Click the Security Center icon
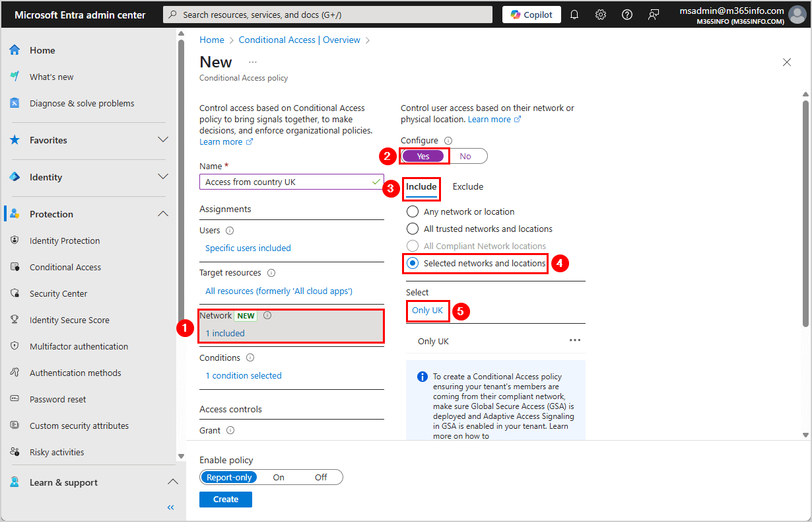Viewport: 812px width, 522px height. pyautogui.click(x=15, y=293)
